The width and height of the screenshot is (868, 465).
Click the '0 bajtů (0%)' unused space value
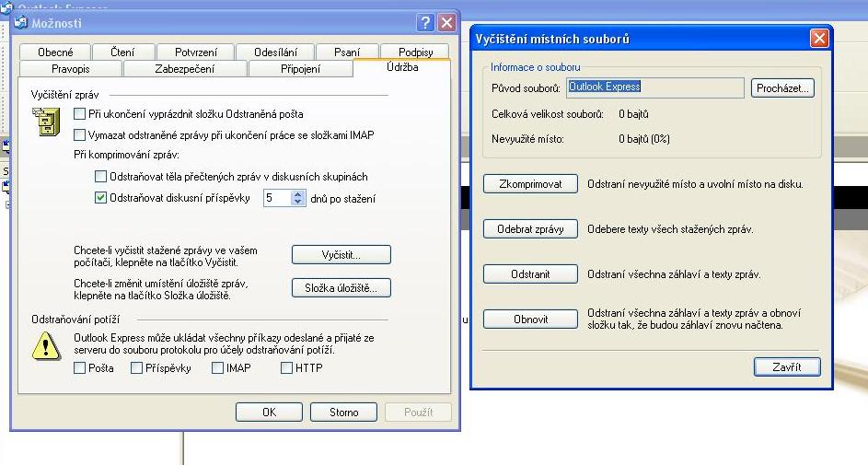[x=644, y=138]
